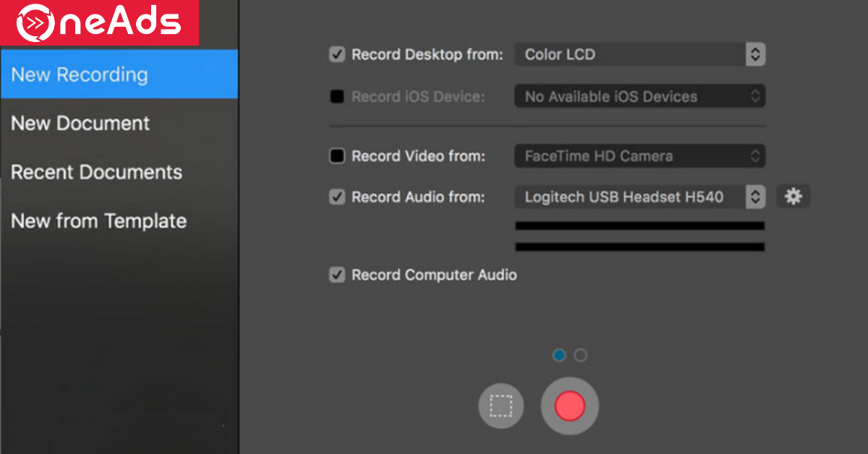Select the first blue page dot
Screen dimensions: 868x454
558,355
